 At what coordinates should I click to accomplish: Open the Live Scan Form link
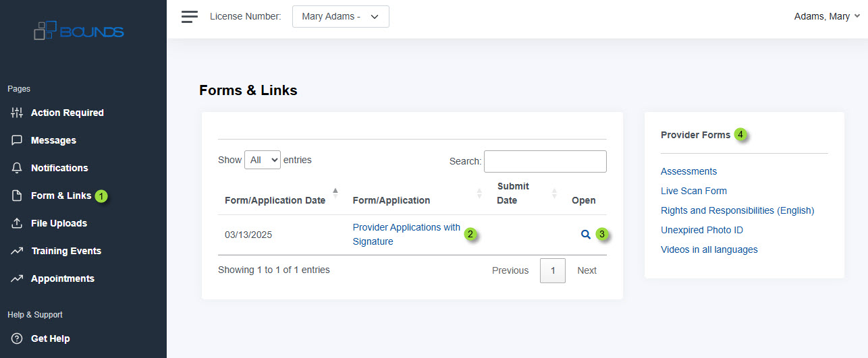tap(694, 191)
